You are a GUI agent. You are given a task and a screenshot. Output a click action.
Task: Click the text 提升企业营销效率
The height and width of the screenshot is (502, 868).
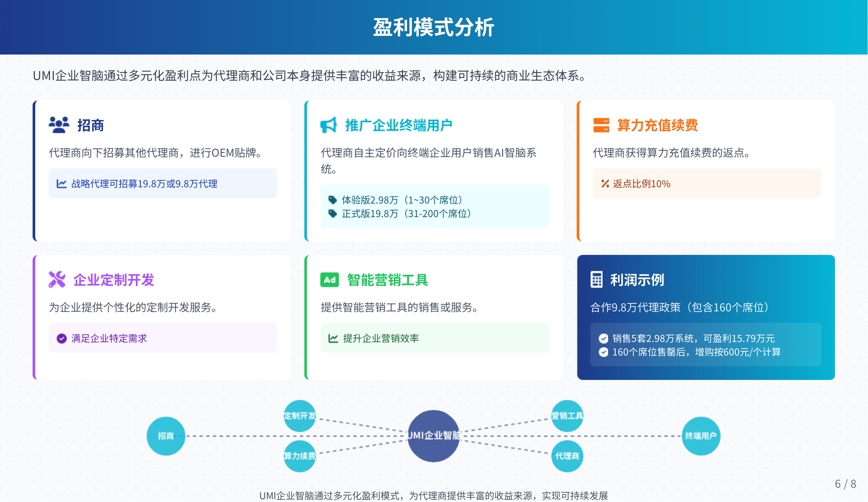tap(381, 338)
